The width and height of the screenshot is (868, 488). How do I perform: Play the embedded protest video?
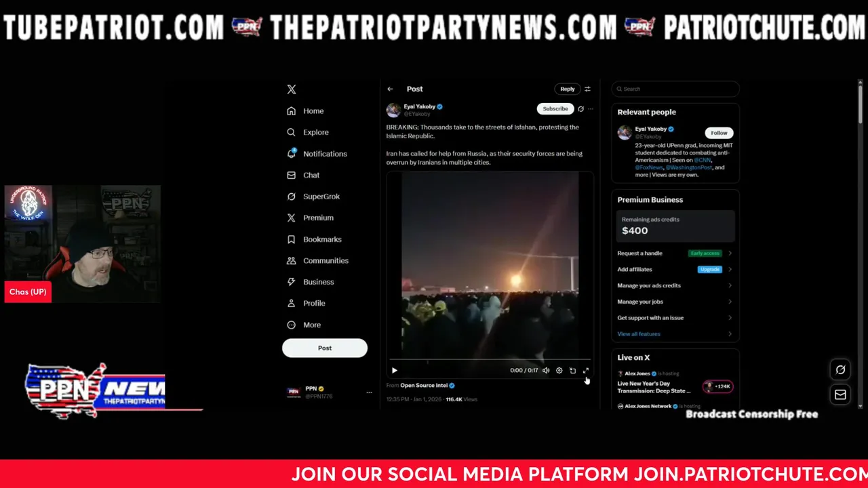coord(395,371)
